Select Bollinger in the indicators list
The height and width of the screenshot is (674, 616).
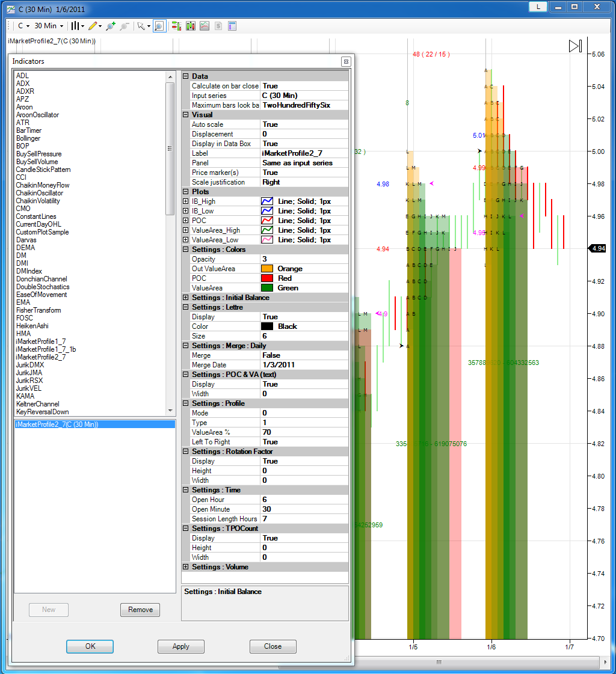click(x=28, y=138)
